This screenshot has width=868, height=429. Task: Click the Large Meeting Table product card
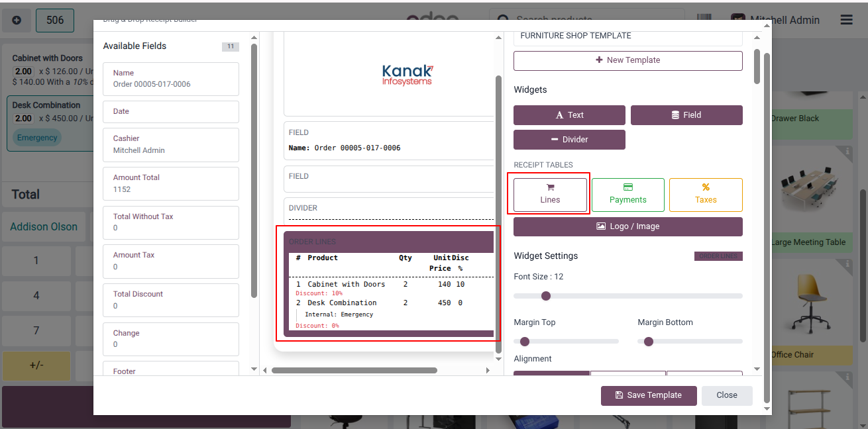[811, 199]
